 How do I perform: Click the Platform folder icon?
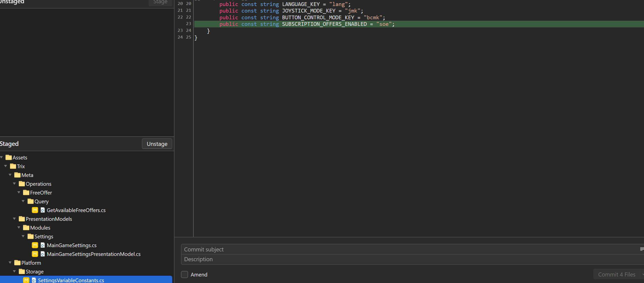(17, 263)
